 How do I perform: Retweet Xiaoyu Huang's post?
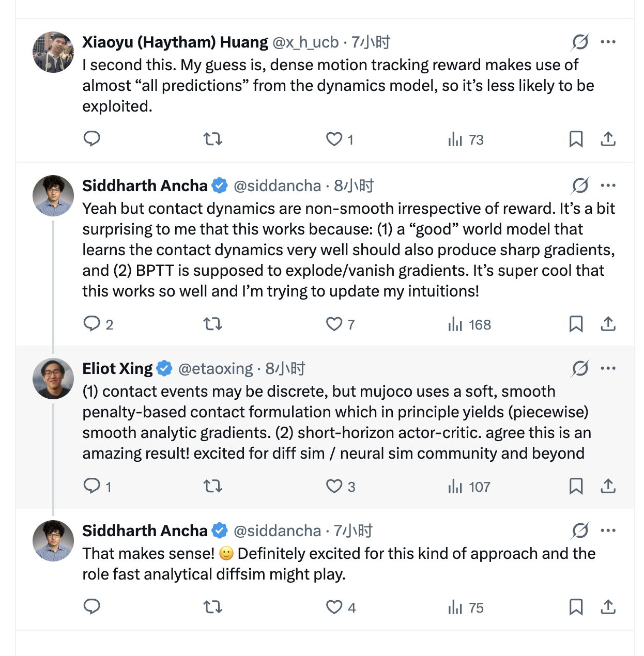pos(212,139)
